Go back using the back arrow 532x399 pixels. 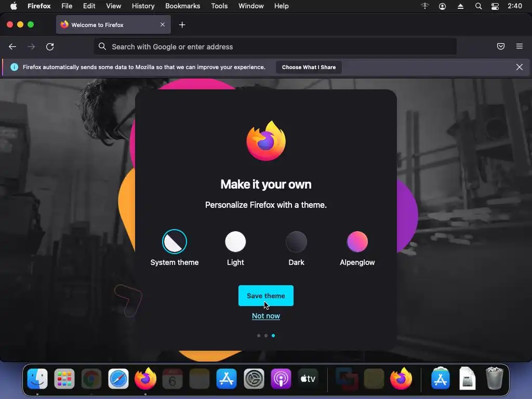click(x=12, y=46)
